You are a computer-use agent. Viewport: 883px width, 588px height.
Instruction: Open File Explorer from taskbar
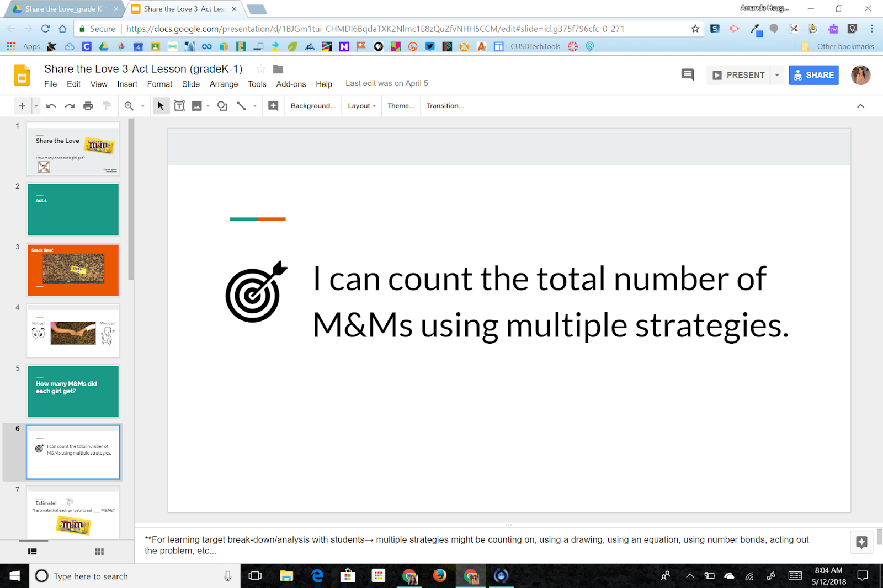[x=286, y=576]
